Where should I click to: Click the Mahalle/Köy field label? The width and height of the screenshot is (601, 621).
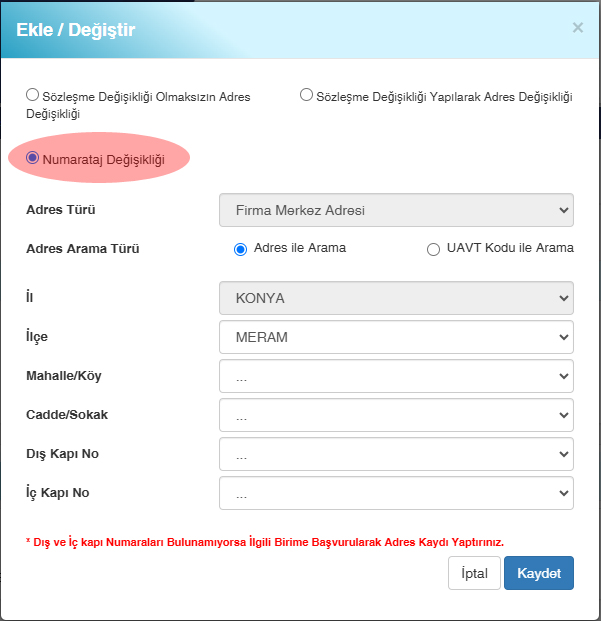click(63, 376)
